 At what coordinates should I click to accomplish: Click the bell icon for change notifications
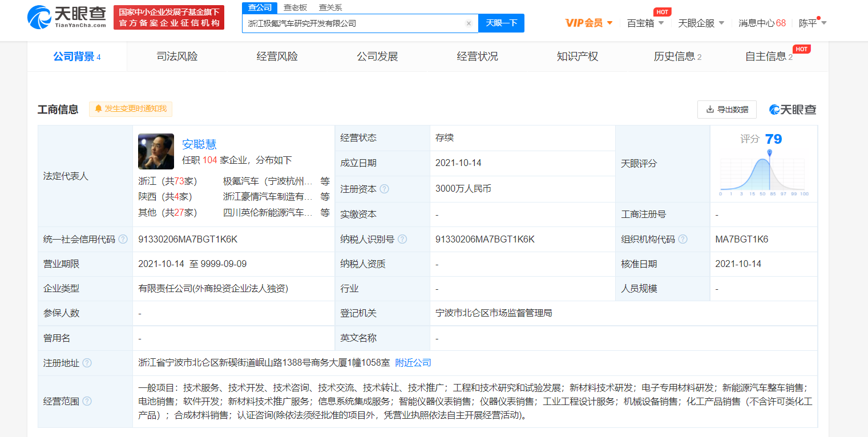coord(98,108)
